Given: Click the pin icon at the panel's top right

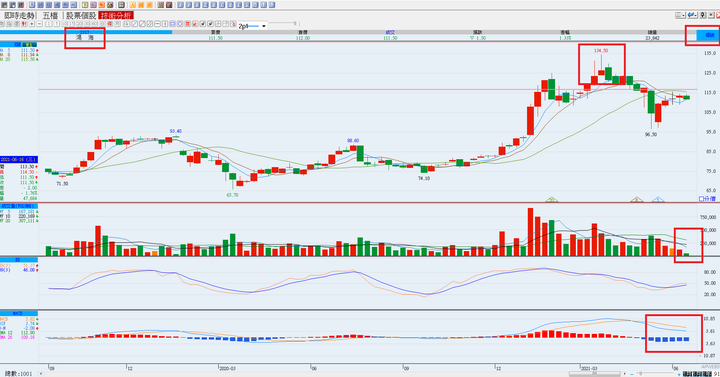Looking at the screenshot, I should (x=703, y=15).
